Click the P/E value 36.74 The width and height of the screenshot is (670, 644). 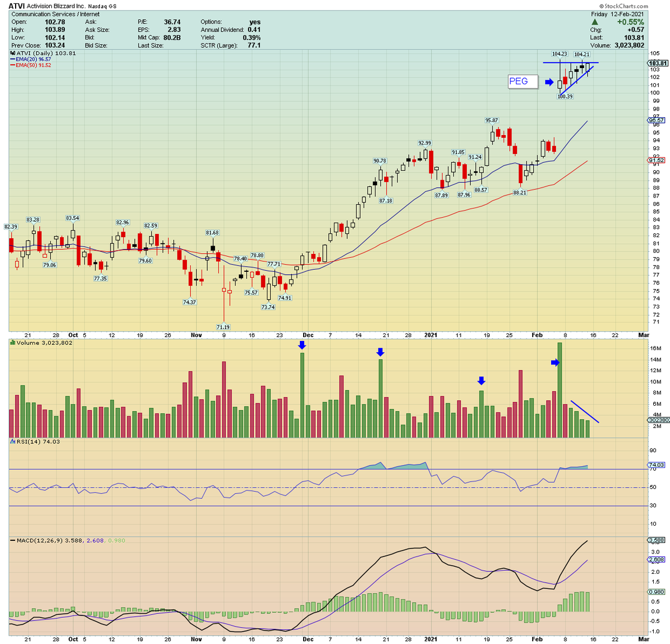point(172,22)
